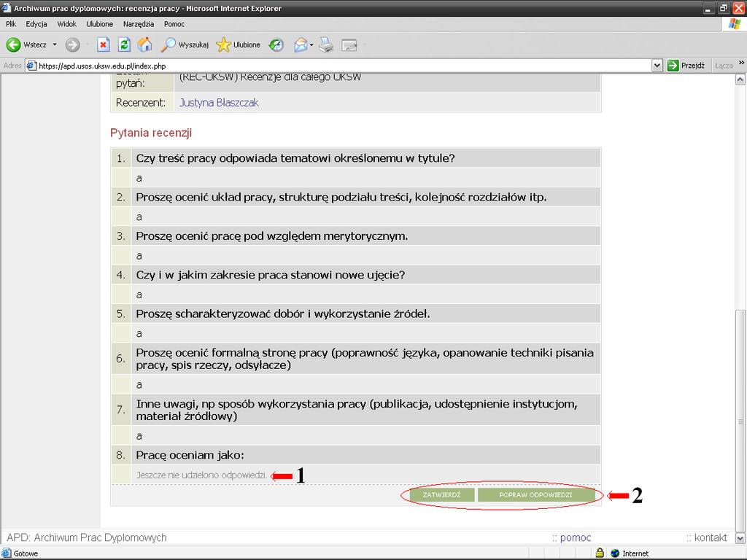
Task: Click question 'Proszę scharakteryzować dobór i wykorzystanie źródeł.'
Action: pyautogui.click(x=283, y=314)
